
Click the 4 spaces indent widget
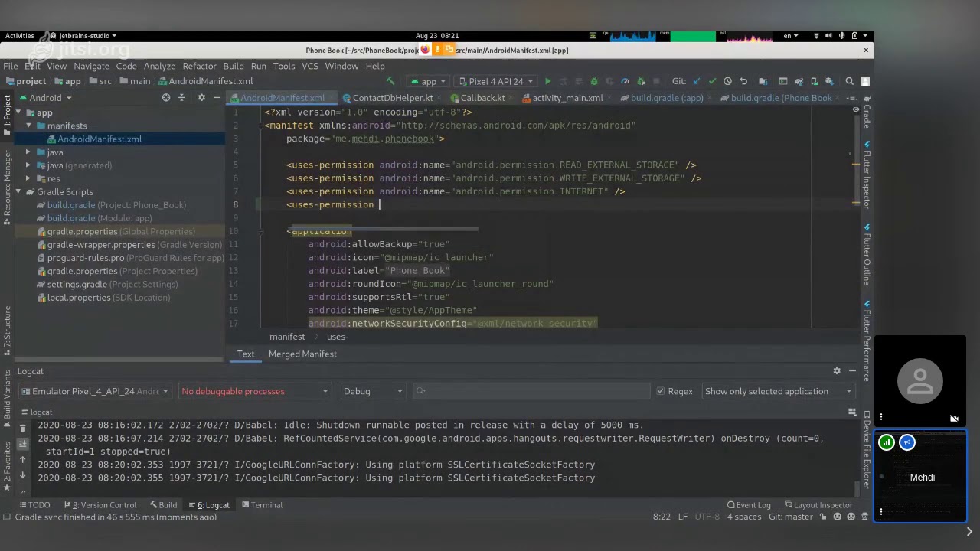pos(744,517)
